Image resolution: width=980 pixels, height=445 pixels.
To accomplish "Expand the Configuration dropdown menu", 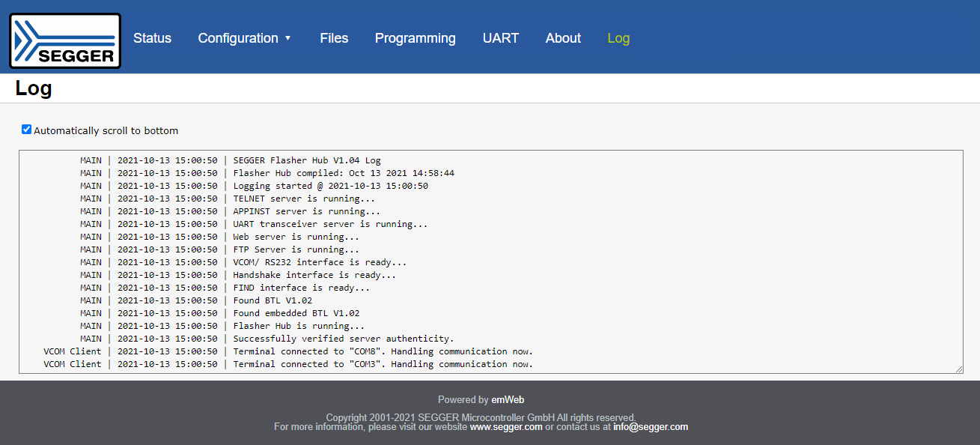I will coord(237,38).
